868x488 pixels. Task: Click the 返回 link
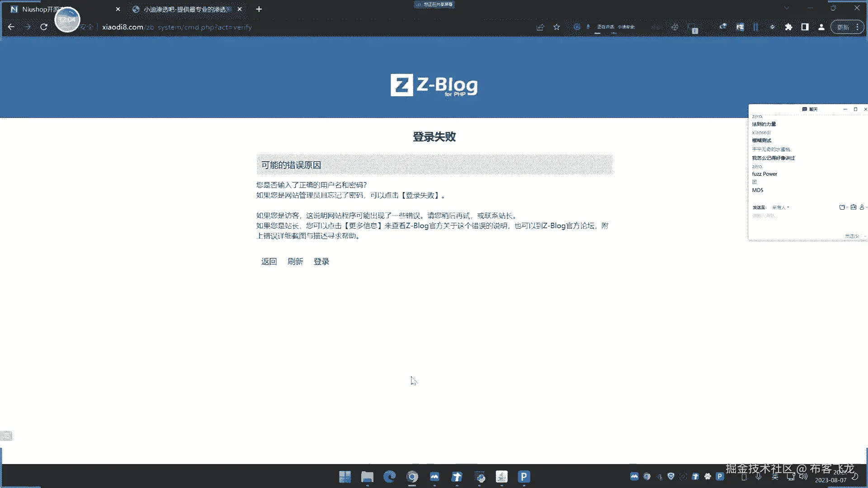click(x=269, y=262)
